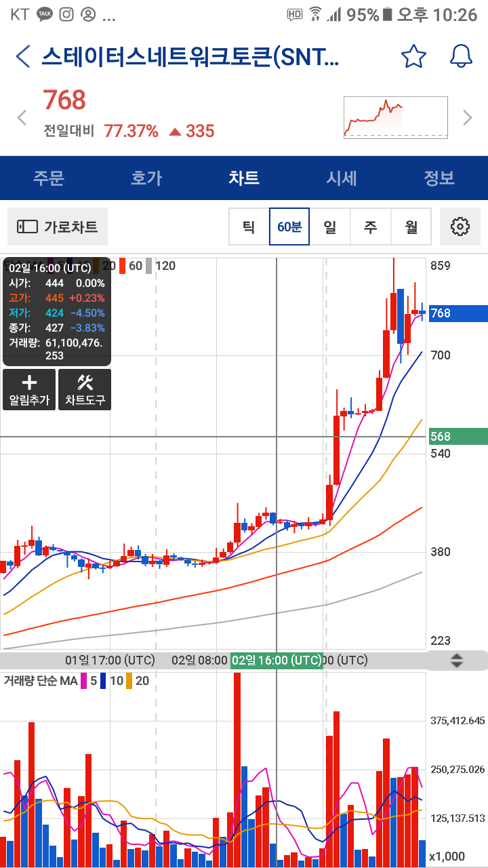Tap the Instagram notification icon in status bar
The width and height of the screenshot is (488, 868).
[66, 14]
